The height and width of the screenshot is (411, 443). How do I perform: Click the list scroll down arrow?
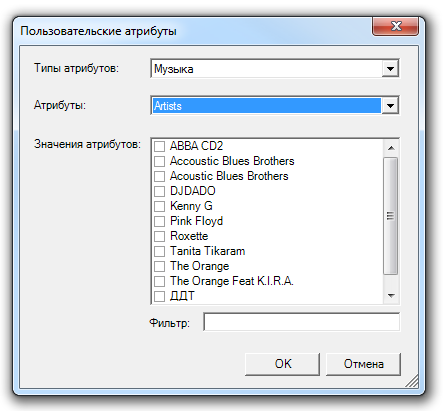click(x=391, y=296)
